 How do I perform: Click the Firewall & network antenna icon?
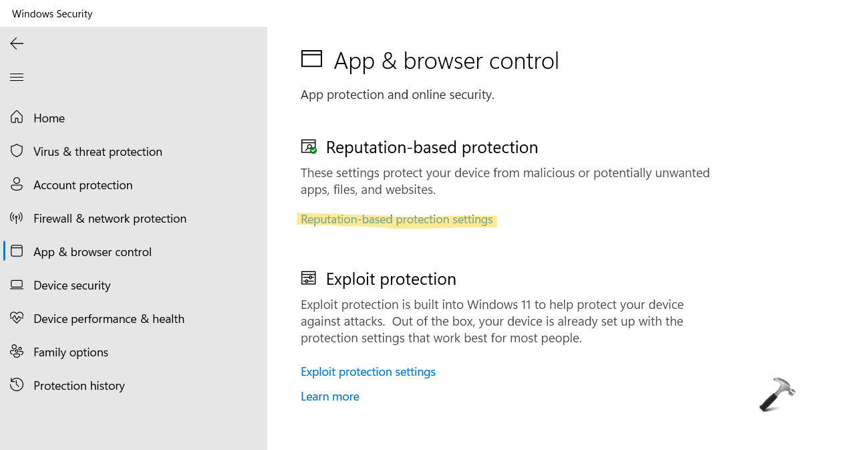17,218
